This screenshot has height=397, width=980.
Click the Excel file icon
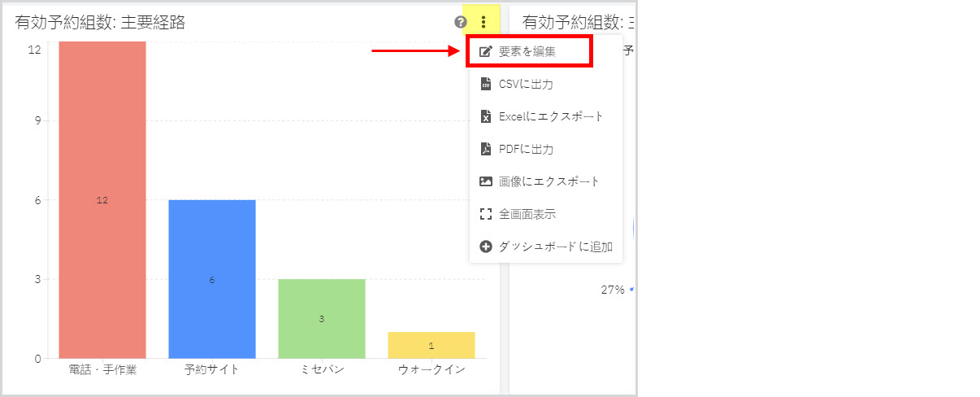click(486, 116)
